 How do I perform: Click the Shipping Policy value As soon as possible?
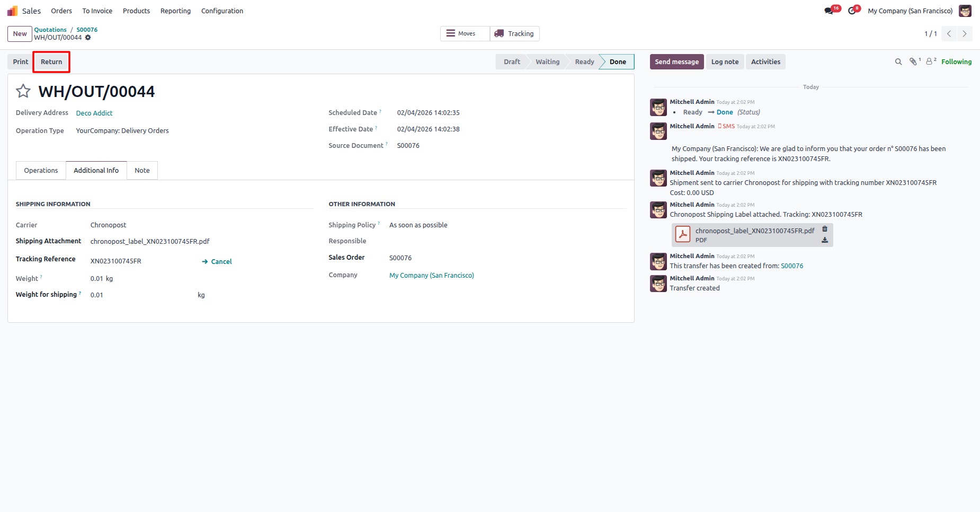click(418, 225)
